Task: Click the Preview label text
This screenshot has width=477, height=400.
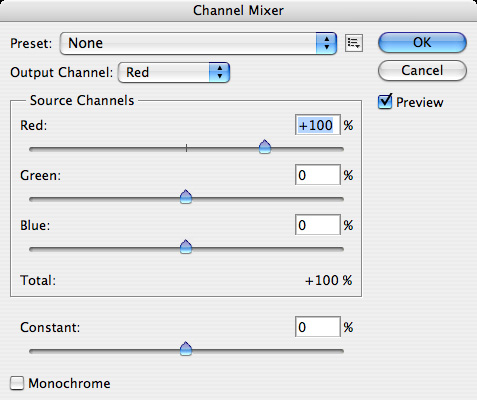Action: [420, 102]
